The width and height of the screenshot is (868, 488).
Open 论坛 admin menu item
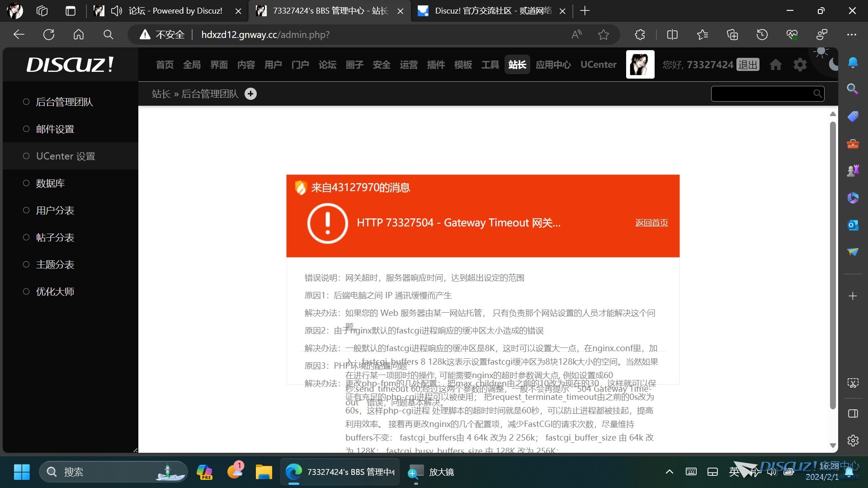328,65
